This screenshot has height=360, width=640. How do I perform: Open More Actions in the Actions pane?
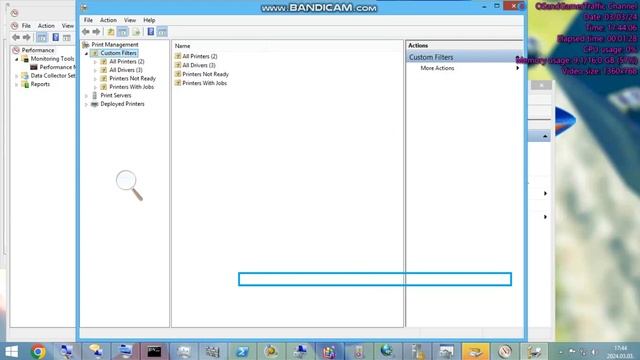[437, 68]
